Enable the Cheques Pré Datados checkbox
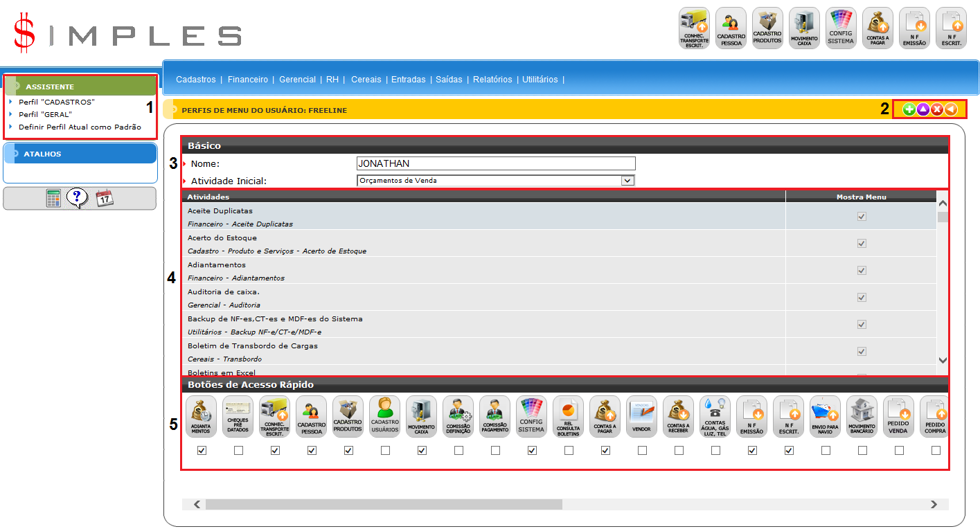This screenshot has width=980, height=529. click(x=238, y=451)
